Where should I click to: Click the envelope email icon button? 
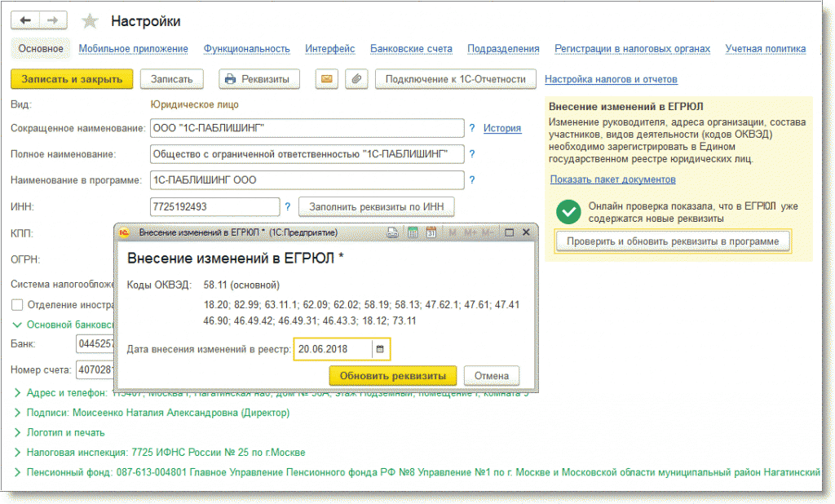tap(326, 79)
